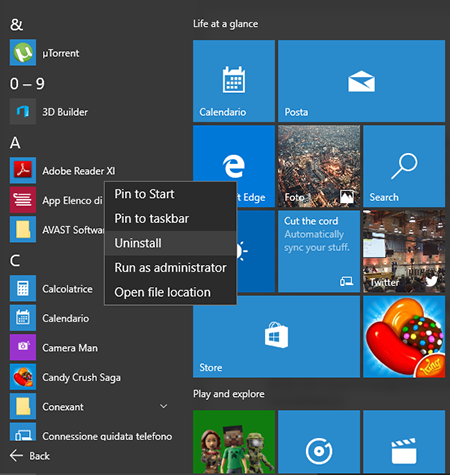
Task: Click the Camera Man label
Action: pyautogui.click(x=70, y=348)
